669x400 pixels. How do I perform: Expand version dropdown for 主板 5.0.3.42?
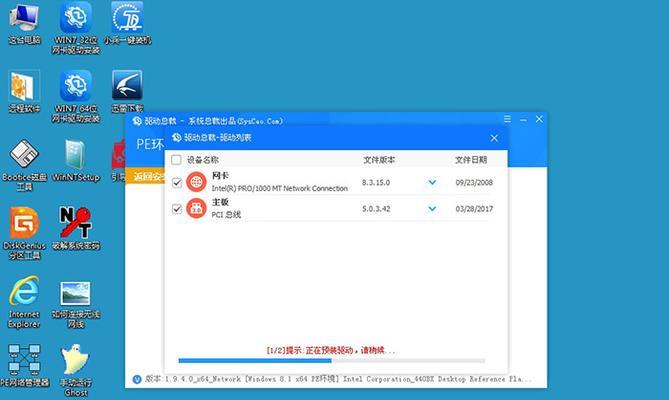(432, 209)
